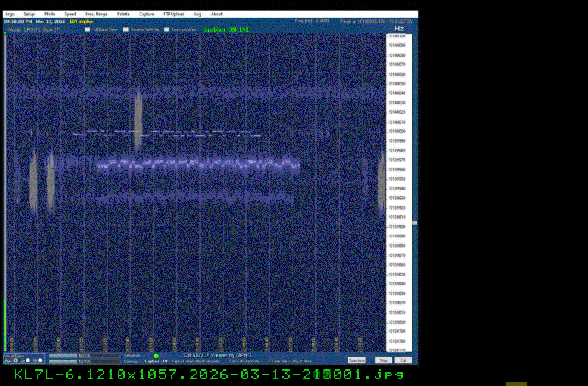Viewport: 588px width, 386px height.
Task: Open the Argo menu
Action: tap(9, 14)
